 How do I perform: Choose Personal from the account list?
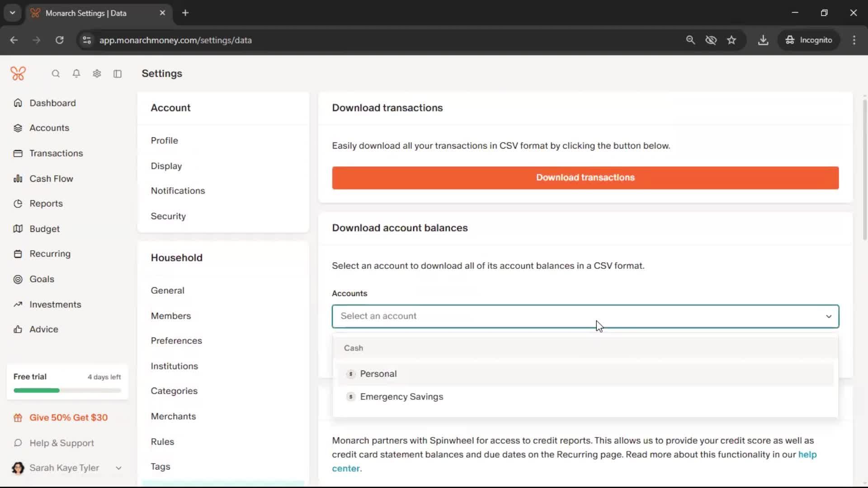378,374
